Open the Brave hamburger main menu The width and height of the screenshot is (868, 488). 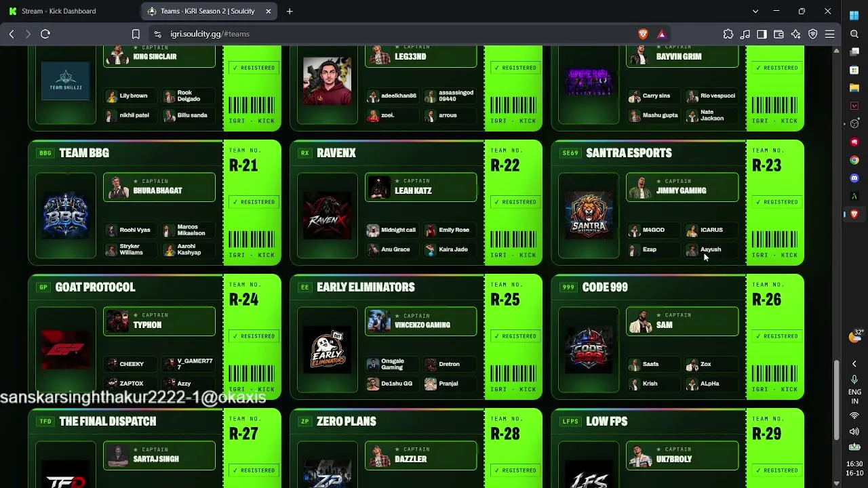tap(830, 34)
